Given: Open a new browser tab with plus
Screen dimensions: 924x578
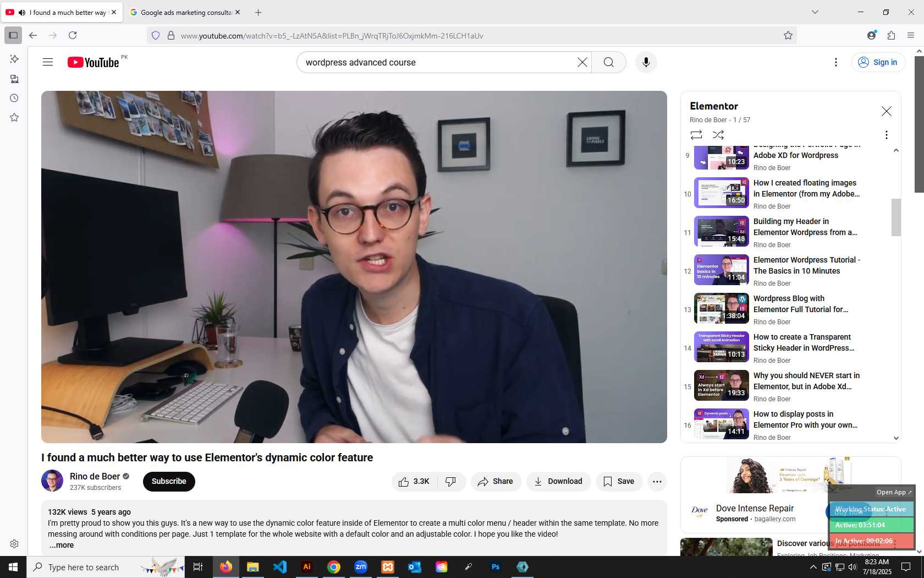Looking at the screenshot, I should [258, 12].
